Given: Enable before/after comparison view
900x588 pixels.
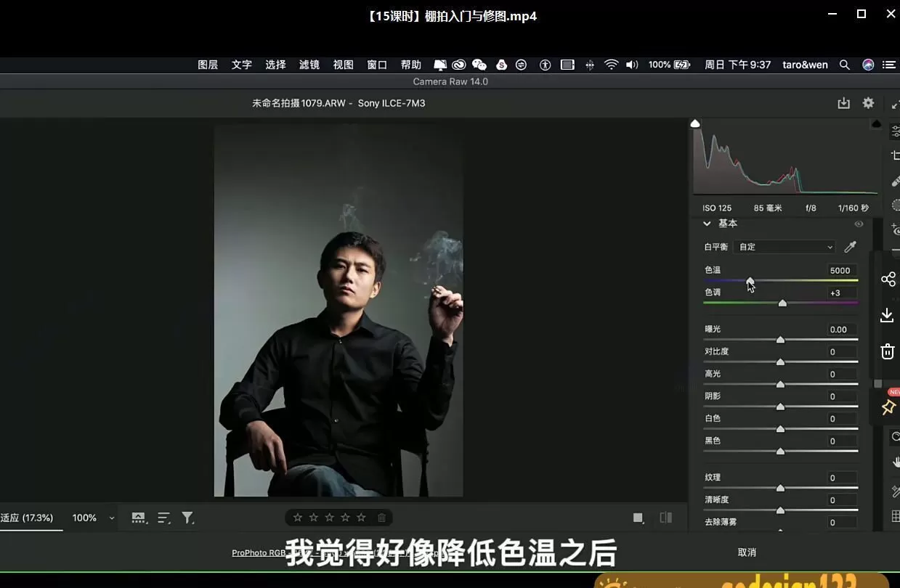Looking at the screenshot, I should 665,517.
